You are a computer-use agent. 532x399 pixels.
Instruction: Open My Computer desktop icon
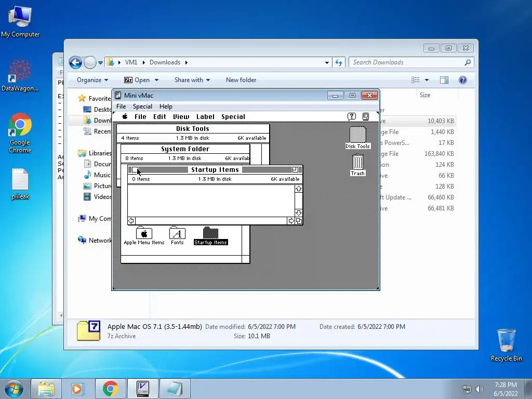(20, 21)
